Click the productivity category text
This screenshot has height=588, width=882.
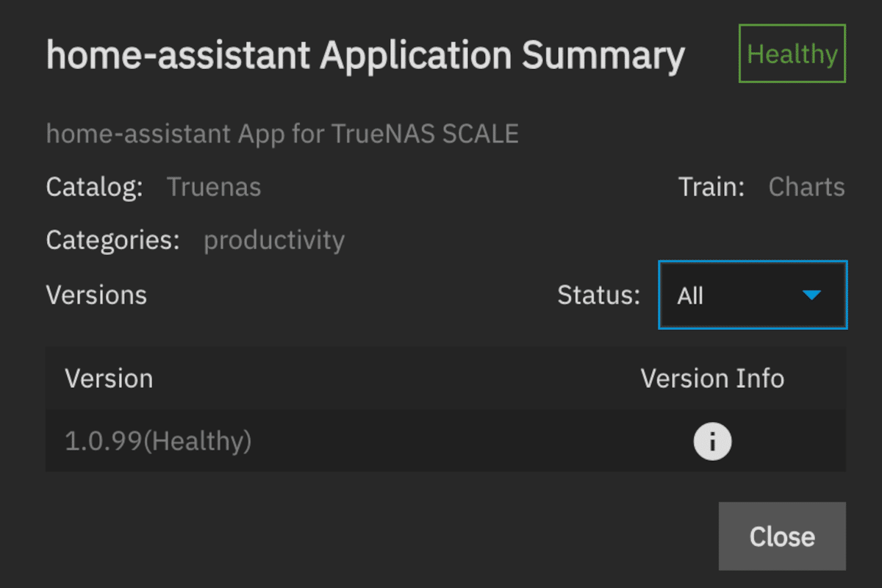(x=274, y=240)
